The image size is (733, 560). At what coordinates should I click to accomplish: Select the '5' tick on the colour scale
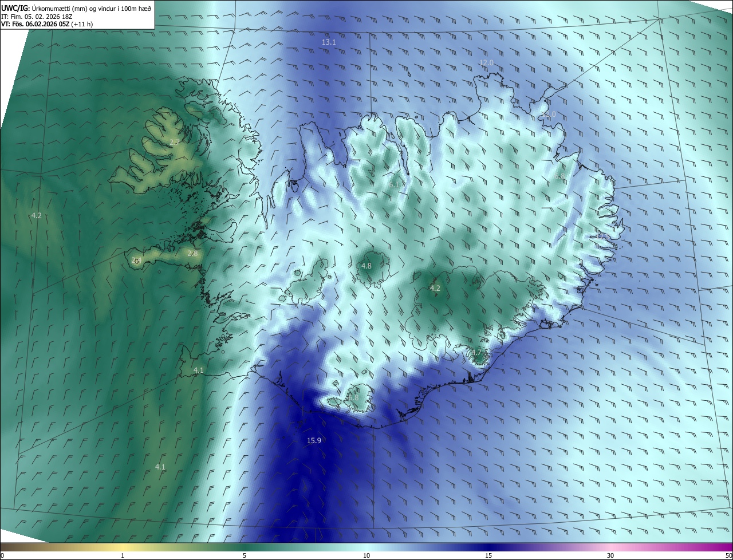click(245, 555)
